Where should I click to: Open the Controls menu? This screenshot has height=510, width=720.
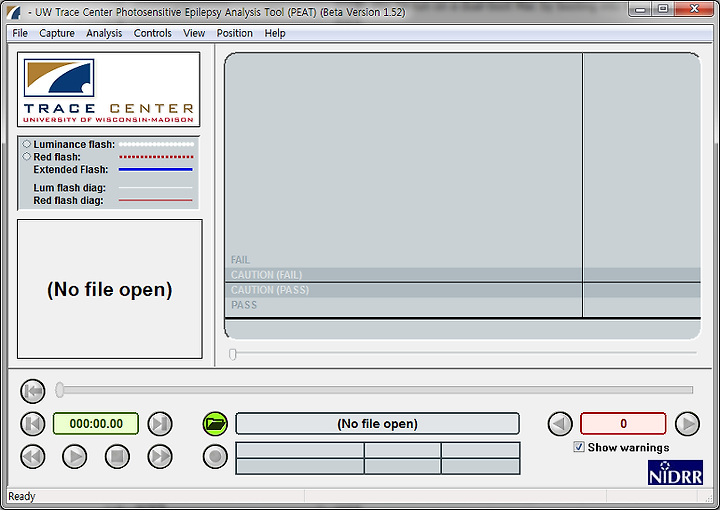pos(152,33)
